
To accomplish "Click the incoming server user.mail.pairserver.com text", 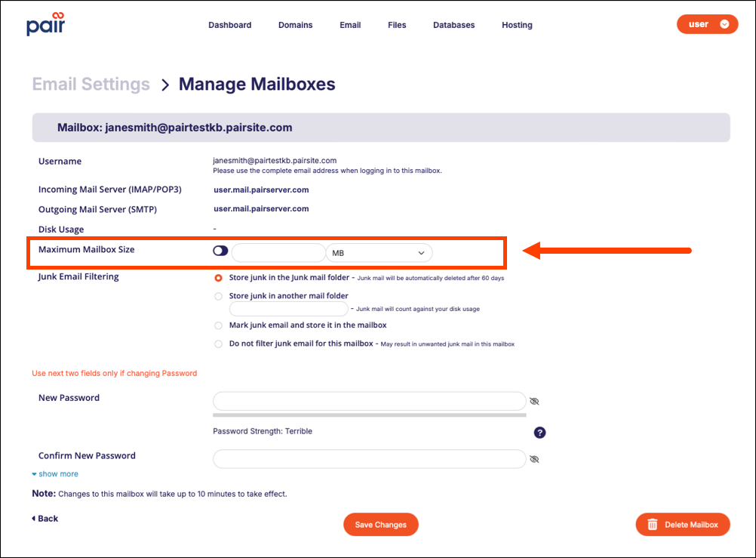I will coord(261,190).
